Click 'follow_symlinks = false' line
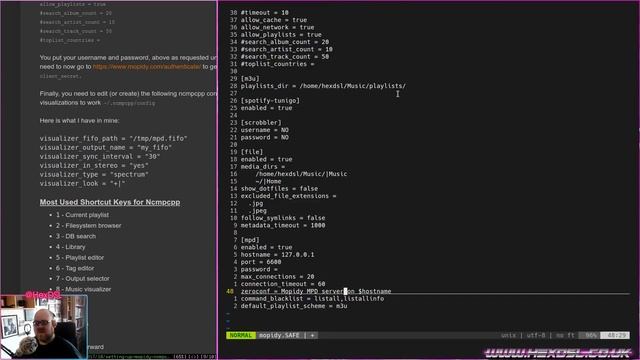The width and height of the screenshot is (640, 360). [283, 218]
